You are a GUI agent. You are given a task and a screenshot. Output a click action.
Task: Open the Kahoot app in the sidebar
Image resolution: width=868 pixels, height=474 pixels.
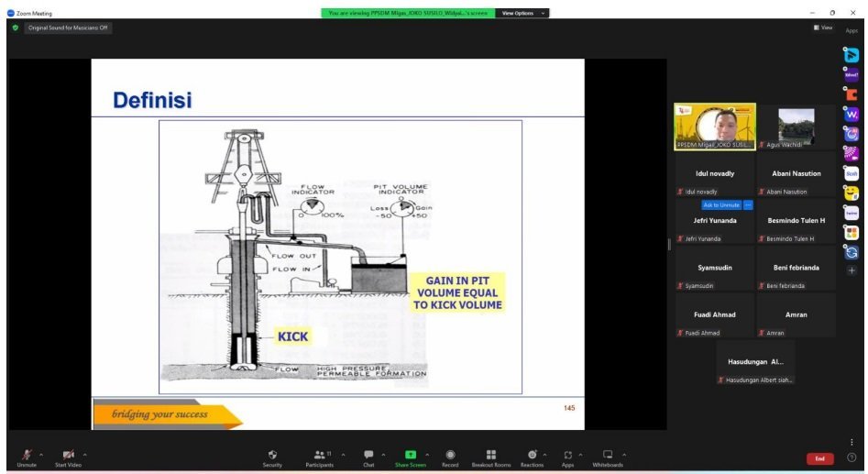pos(852,75)
